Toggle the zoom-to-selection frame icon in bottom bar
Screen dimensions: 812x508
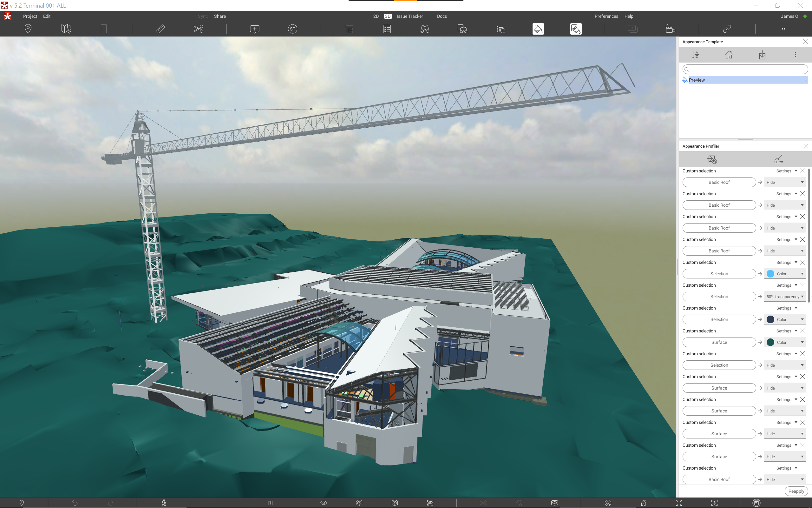714,503
